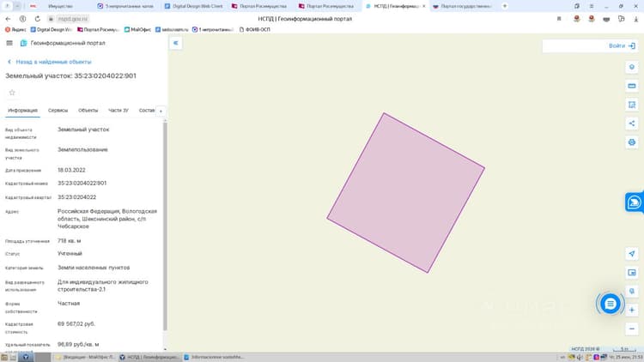
Task: Click the info panel vertical scrollbar
Action: [x=165, y=226]
